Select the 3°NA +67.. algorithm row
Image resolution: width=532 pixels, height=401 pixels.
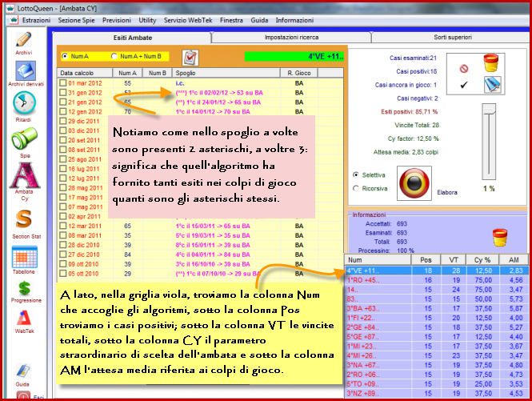pos(437,365)
